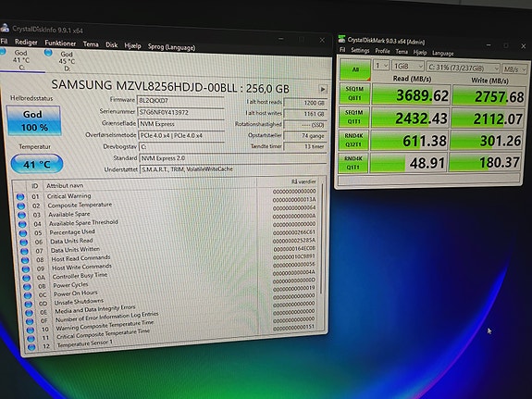Click the God 100 % health status box

[x=33, y=121]
